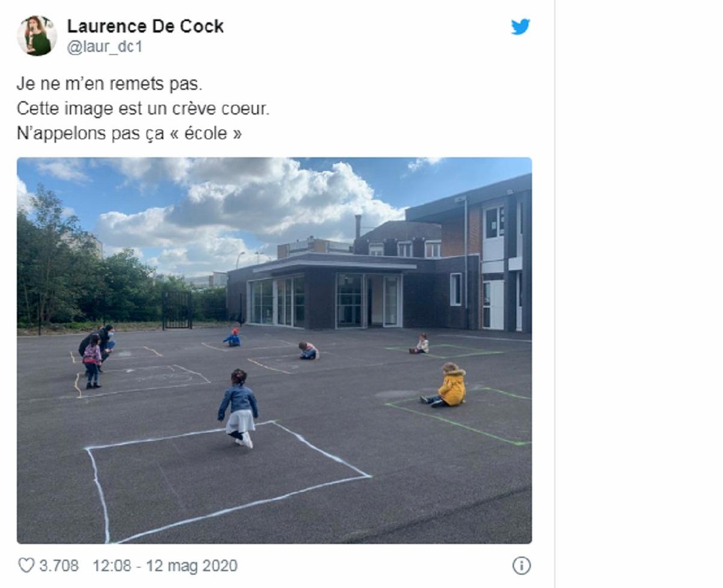Image resolution: width=723 pixels, height=588 pixels.
Task: Click the child in the red hat
Action: click(x=233, y=337)
